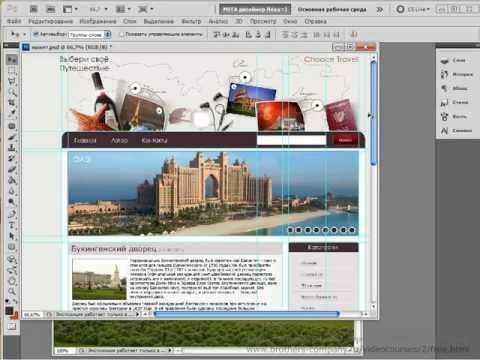This screenshot has width=480, height=360.
Task: Select the 3D Camera Rotate tool
Action: (12, 270)
